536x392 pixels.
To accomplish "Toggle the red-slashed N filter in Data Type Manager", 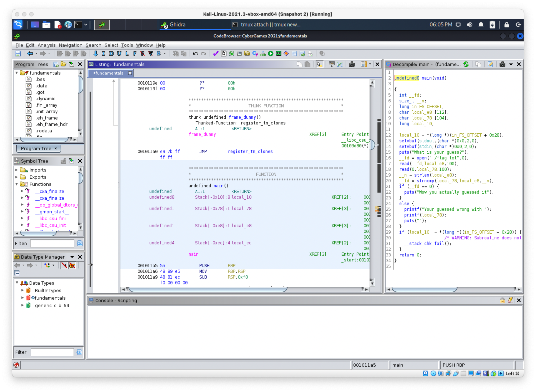I will tap(64, 266).
